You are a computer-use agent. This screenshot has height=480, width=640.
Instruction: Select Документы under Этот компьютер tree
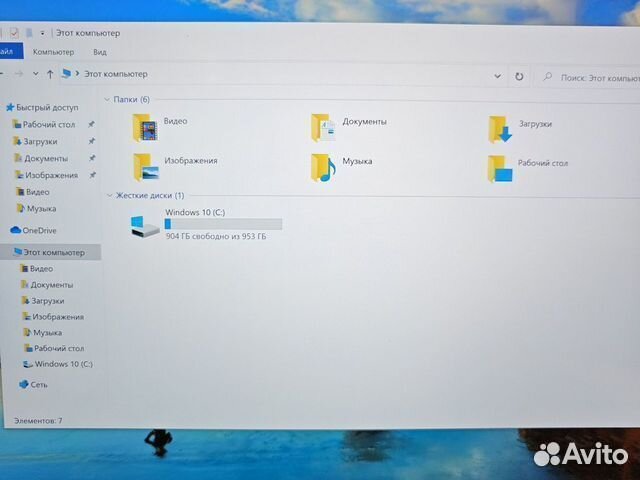[x=51, y=284]
